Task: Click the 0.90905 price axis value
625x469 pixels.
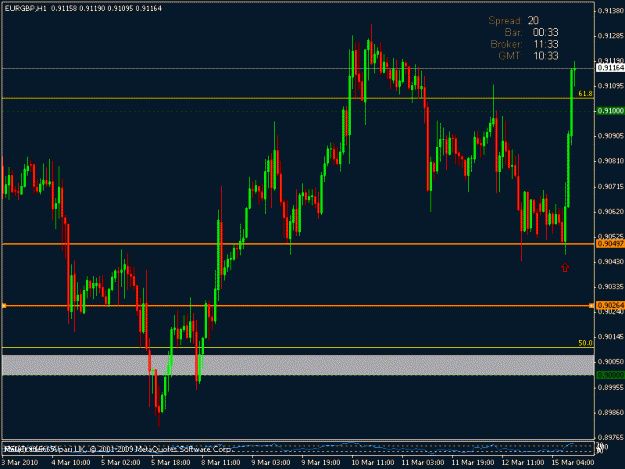Action: [x=611, y=136]
